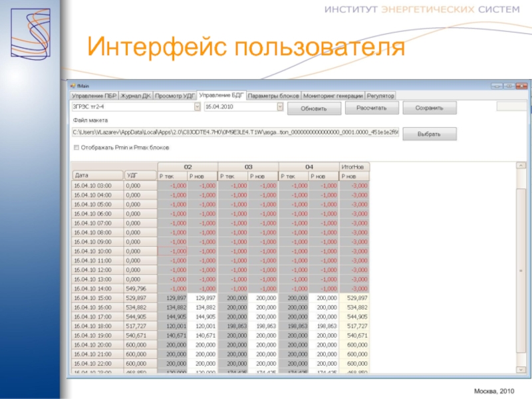Select the Управление БДГ tab
The image size is (532, 399).
(221, 95)
